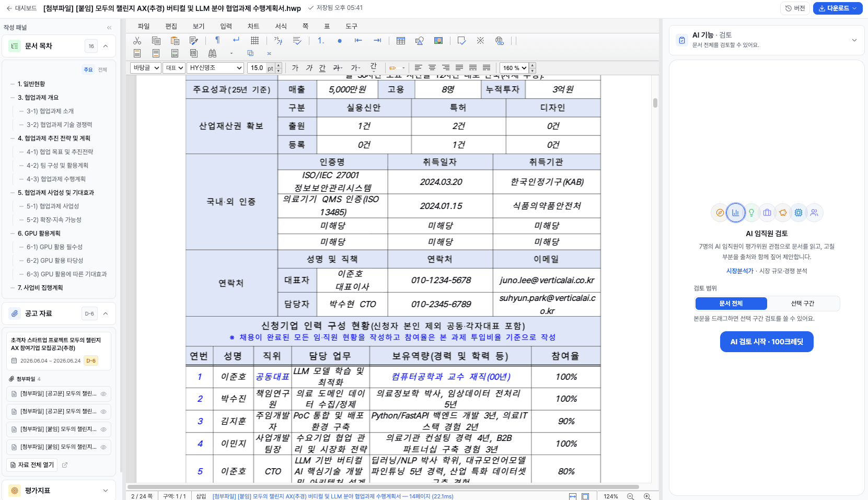Toggle the last [붙임] attachment eye icon
The image size is (868, 500).
(103, 447)
